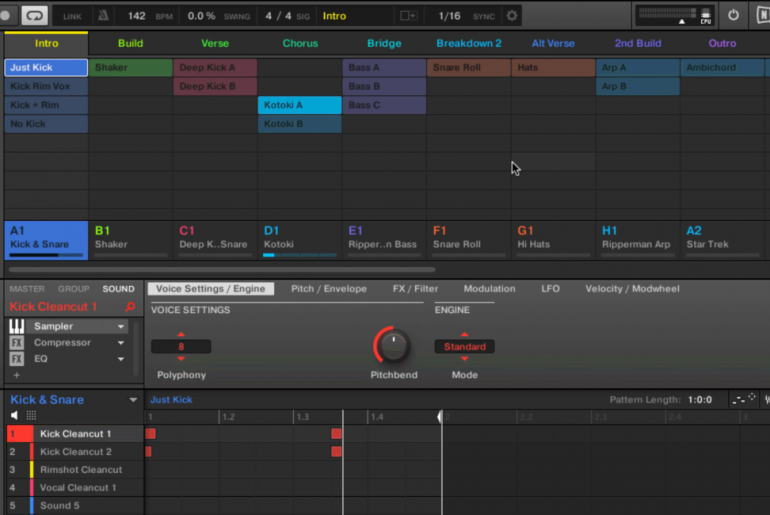The width and height of the screenshot is (770, 515).
Task: Open the settings gear in the top bar
Action: 512,16
